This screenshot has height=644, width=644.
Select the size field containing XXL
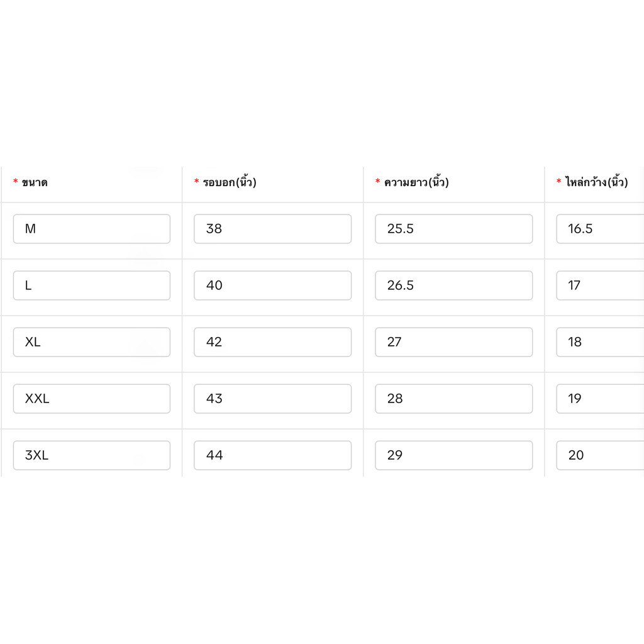coord(92,399)
